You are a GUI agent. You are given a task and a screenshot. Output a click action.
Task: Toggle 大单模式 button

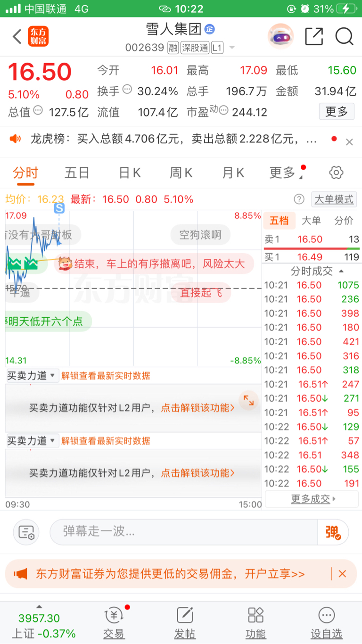334,199
